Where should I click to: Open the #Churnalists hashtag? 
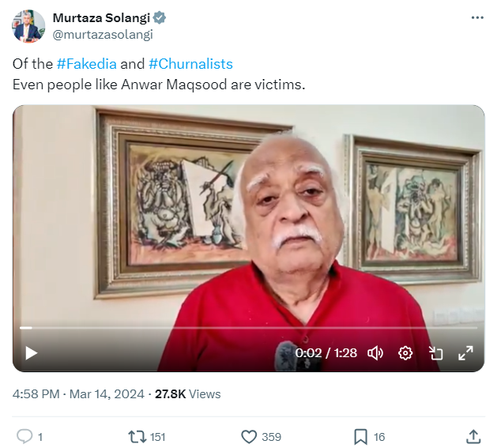(x=190, y=64)
